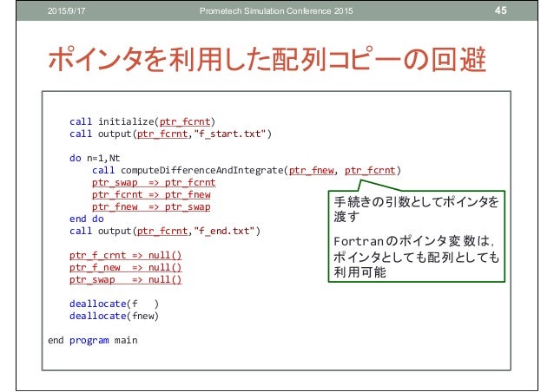
Task: Click 'computeDifferenceAndIntegrate' call line
Action: 247,171
